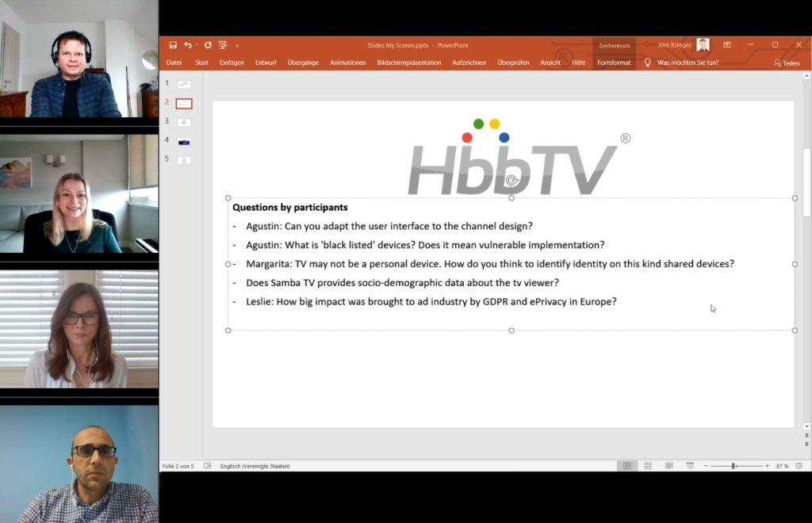Switch to the Formformat ribbon tab
812x523 pixels.
[x=614, y=62]
